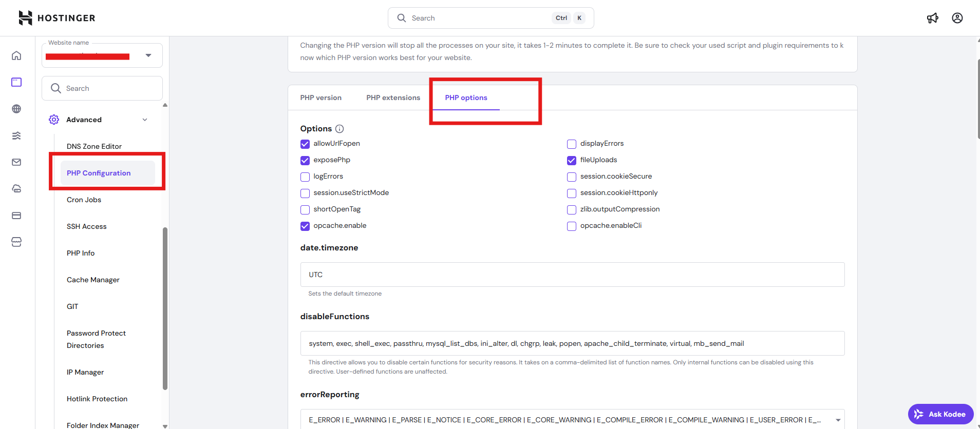Collapse the Advanced section chevron
Screen dimensions: 980x429
coord(145,120)
